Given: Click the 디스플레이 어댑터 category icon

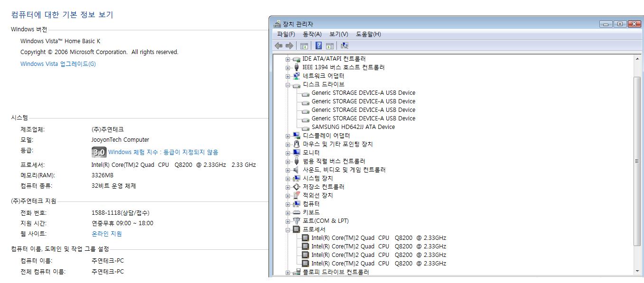Looking at the screenshot, I should (297, 136).
